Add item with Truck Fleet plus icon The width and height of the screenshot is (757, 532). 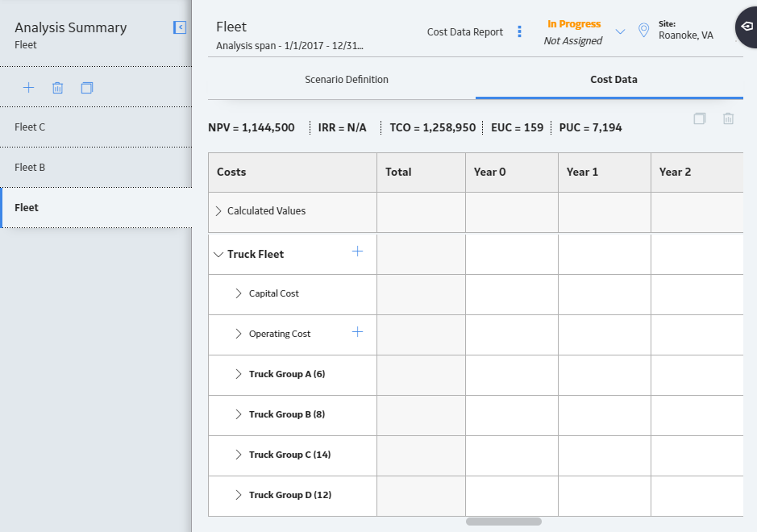click(x=357, y=251)
